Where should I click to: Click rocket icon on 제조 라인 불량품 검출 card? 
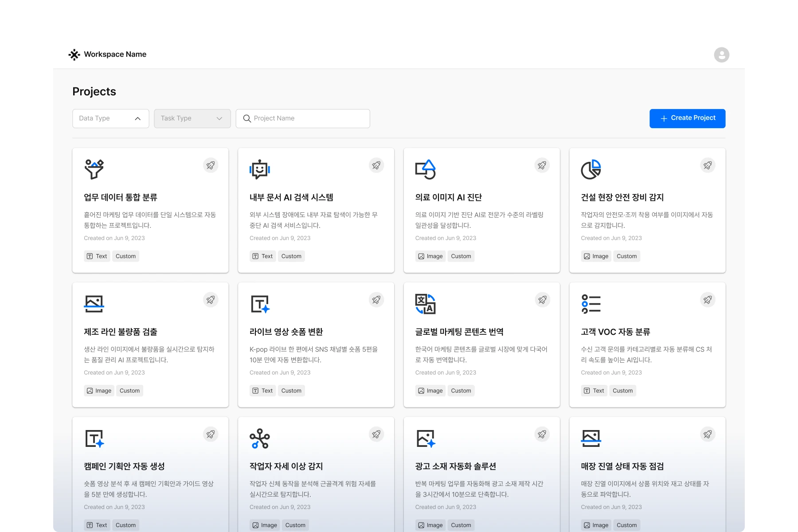pos(211,300)
